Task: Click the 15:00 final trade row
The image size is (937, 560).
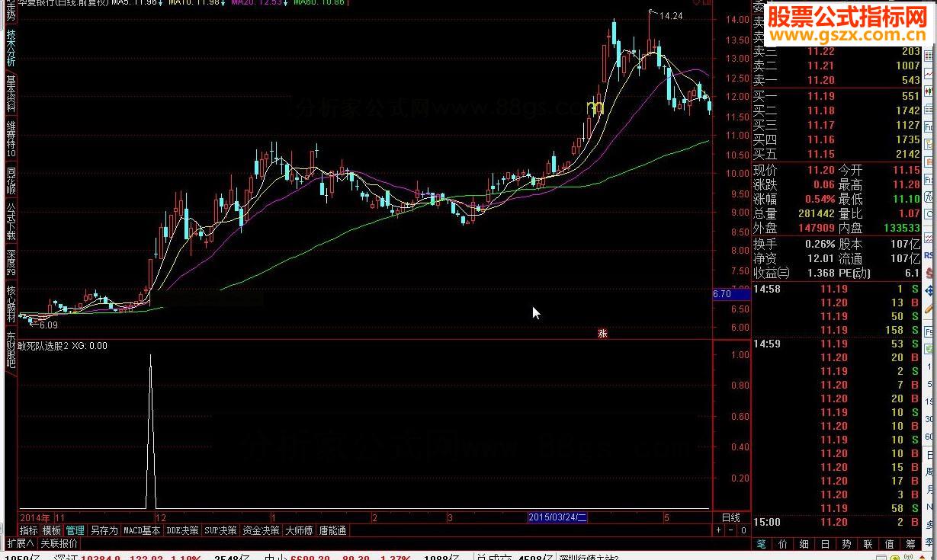Action: pyautogui.click(x=837, y=522)
